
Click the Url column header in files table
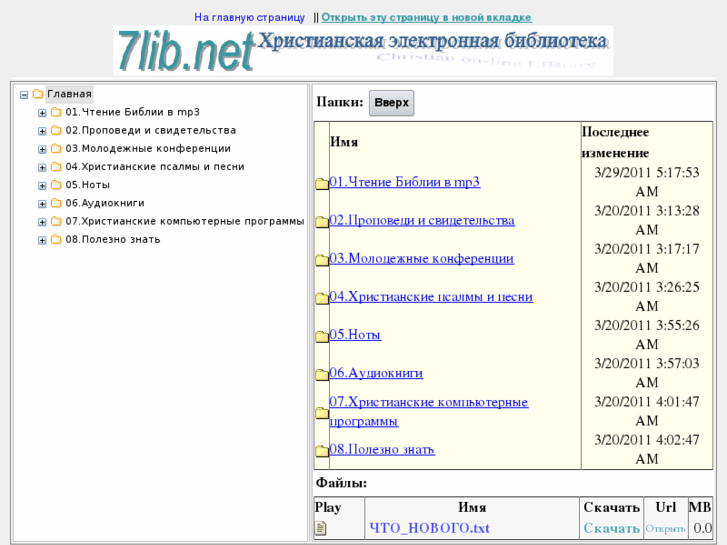coord(665,507)
